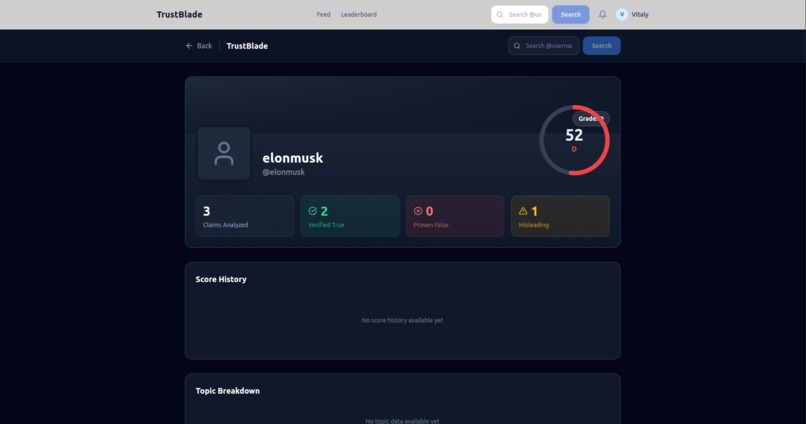Click the Misleading warning triangle icon
806x424 pixels.
point(523,211)
